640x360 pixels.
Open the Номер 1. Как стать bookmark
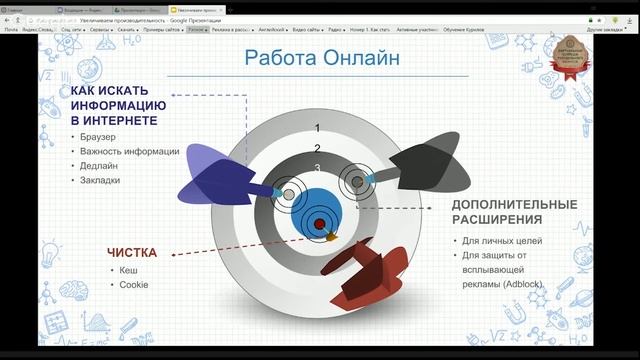(370, 30)
